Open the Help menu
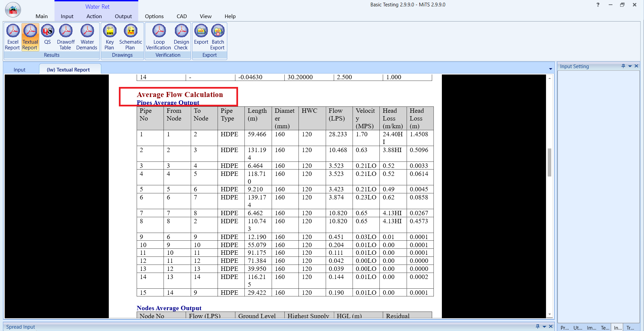The image size is (644, 331). 230,16
